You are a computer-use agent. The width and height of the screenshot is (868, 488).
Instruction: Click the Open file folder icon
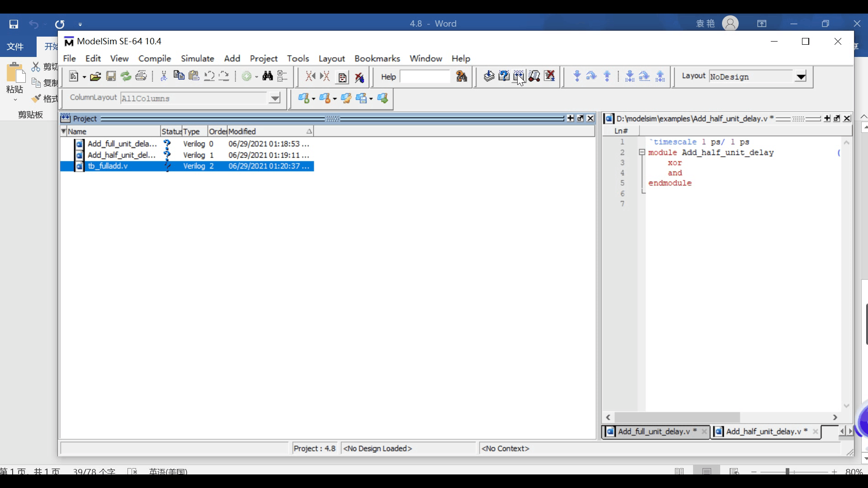pos(95,76)
